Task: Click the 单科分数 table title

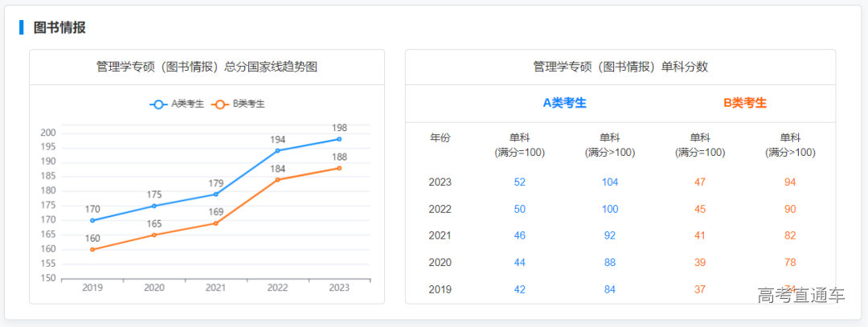Action: [620, 67]
